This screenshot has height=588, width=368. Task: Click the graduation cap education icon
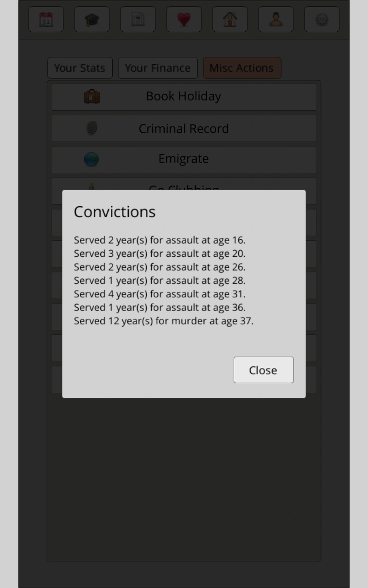92,19
